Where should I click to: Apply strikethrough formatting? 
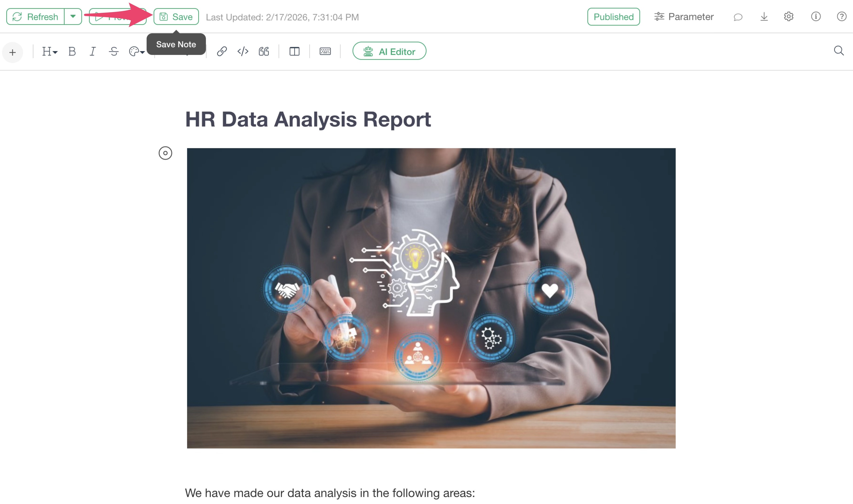[x=114, y=52]
